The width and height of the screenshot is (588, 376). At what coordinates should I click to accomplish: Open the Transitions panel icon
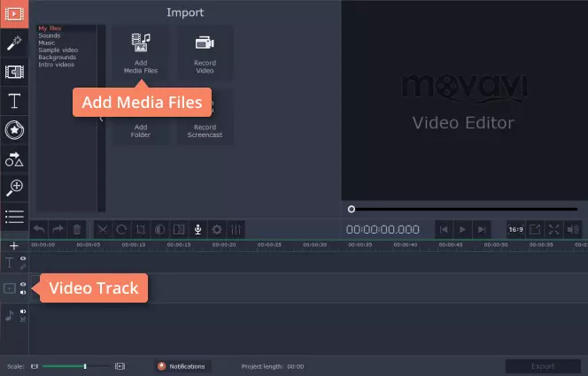[x=14, y=72]
